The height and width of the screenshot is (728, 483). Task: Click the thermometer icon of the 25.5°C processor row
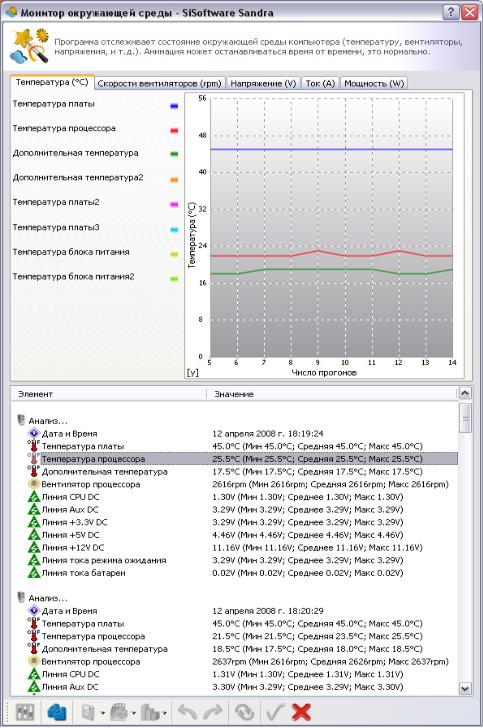pyautogui.click(x=33, y=459)
